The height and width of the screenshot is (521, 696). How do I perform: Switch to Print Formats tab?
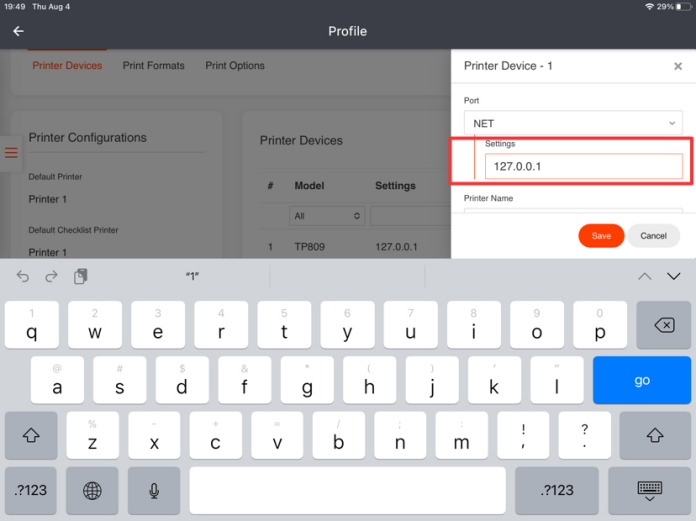coord(154,66)
